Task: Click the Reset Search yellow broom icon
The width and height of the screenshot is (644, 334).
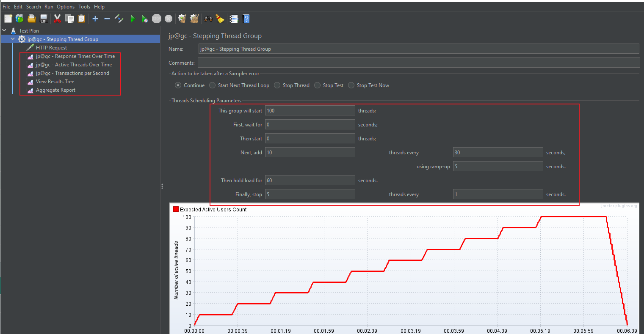Action: (220, 19)
